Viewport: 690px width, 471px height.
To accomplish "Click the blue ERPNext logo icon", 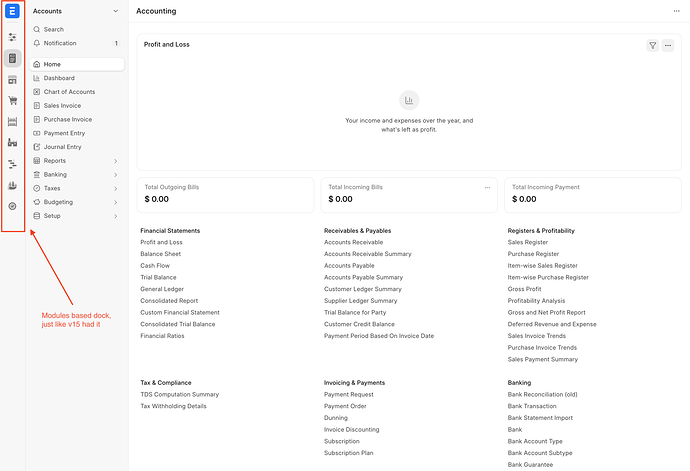I will click(x=12, y=11).
